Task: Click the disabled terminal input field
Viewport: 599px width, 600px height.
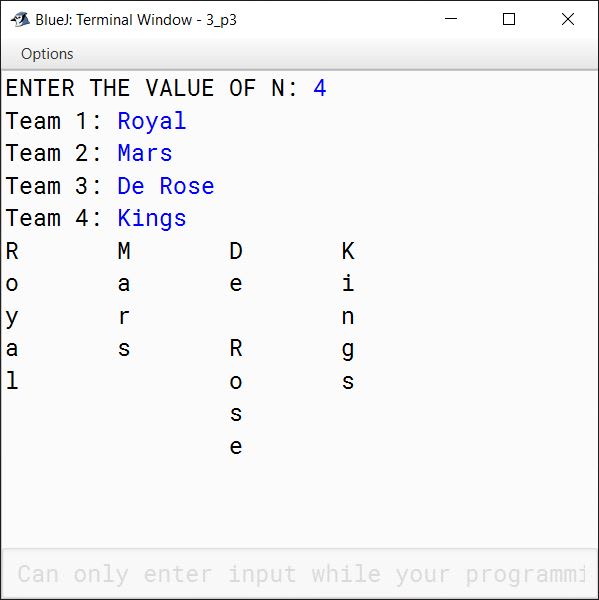Action: coord(300,573)
